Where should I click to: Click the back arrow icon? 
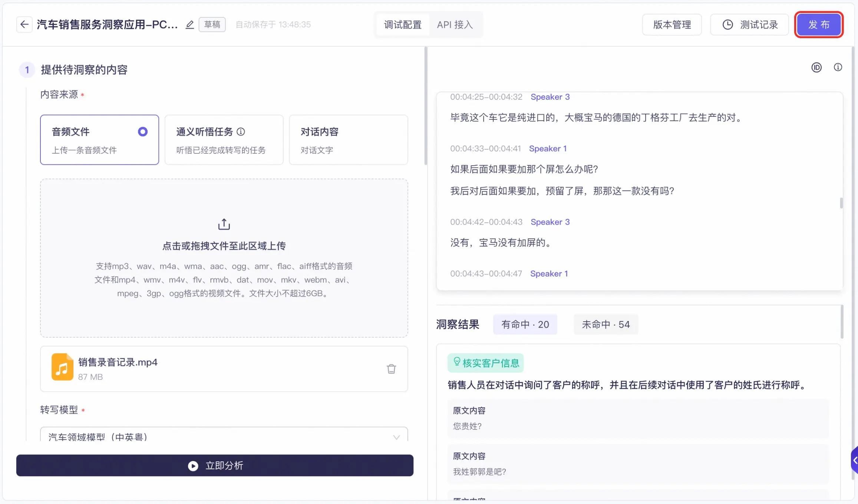tap(24, 24)
